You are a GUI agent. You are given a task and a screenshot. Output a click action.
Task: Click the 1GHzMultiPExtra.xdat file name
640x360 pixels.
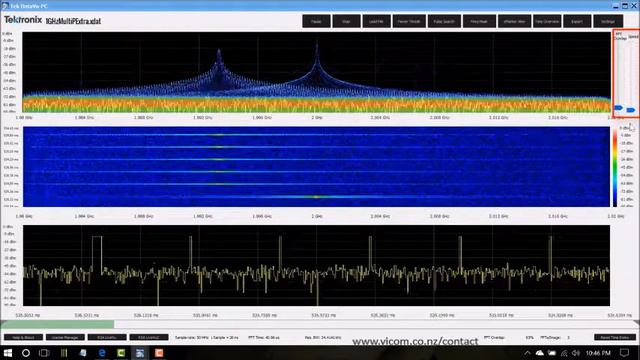(73, 21)
